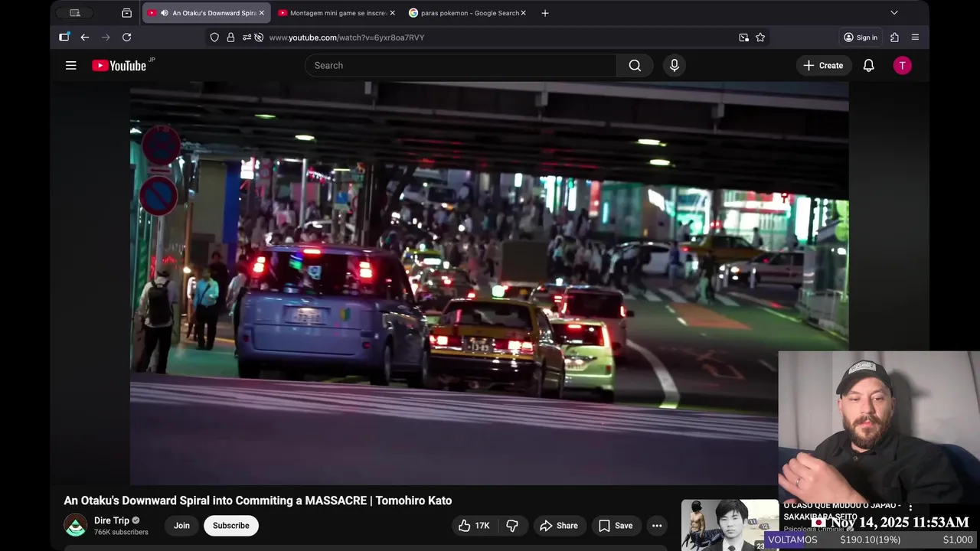Screen dimensions: 980x551
Task: Click the video title "An Otaku's Downward Spiral"
Action: click(257, 500)
